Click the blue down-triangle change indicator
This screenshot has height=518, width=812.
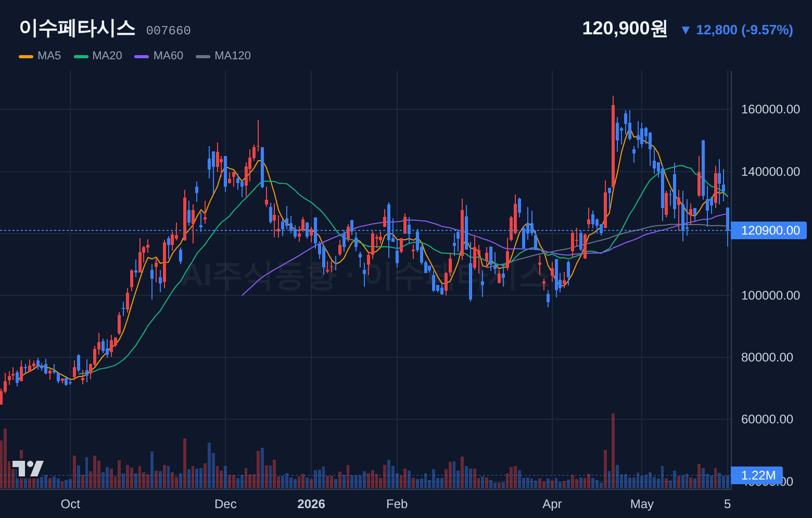point(686,30)
